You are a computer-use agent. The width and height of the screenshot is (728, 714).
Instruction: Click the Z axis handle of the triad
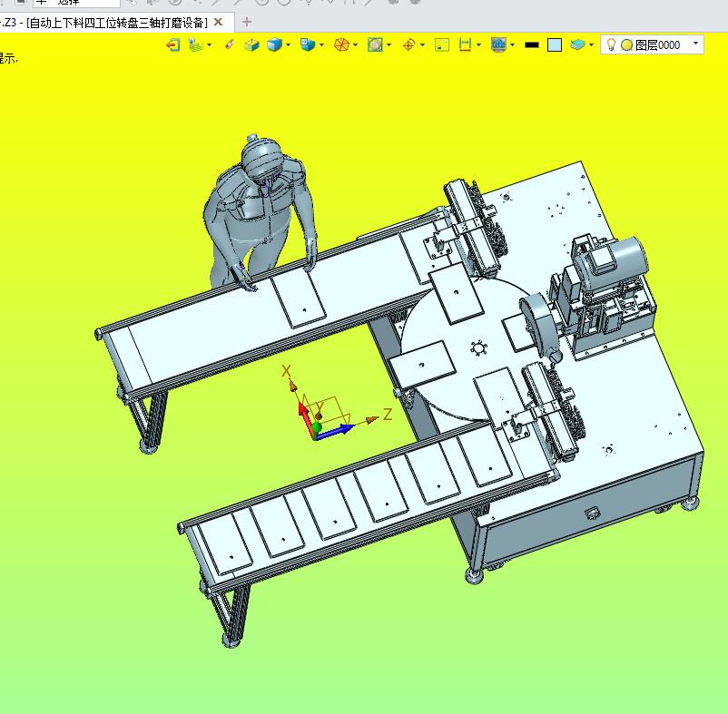pyautogui.click(x=372, y=420)
